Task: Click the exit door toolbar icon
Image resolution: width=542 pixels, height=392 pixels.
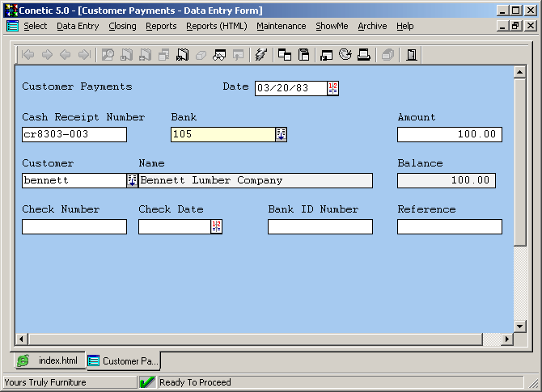Action: [x=411, y=55]
